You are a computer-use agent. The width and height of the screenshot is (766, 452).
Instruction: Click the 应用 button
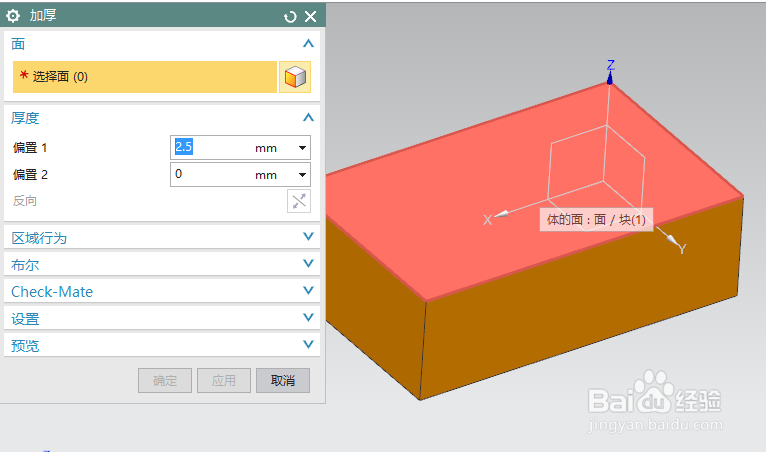[224, 381]
